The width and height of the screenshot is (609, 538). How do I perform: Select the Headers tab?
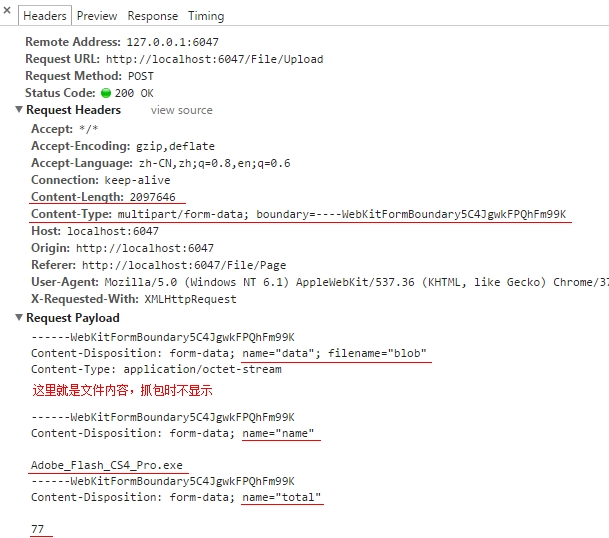[x=45, y=16]
